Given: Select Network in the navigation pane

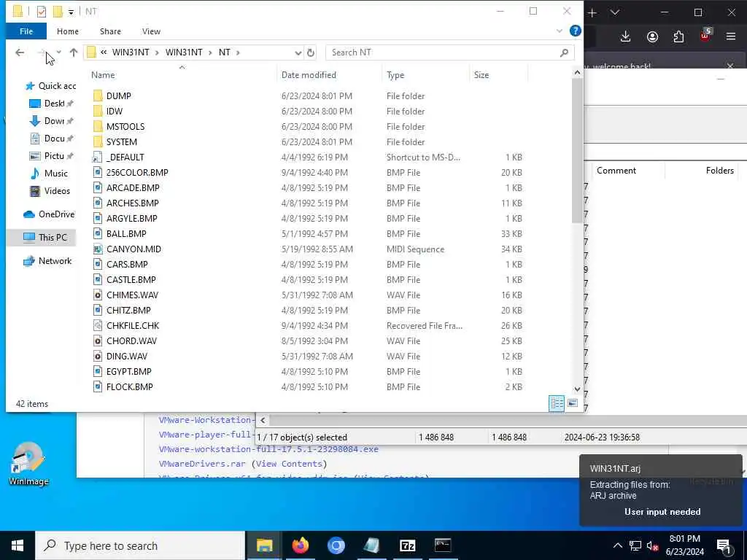Looking at the screenshot, I should pos(47,261).
